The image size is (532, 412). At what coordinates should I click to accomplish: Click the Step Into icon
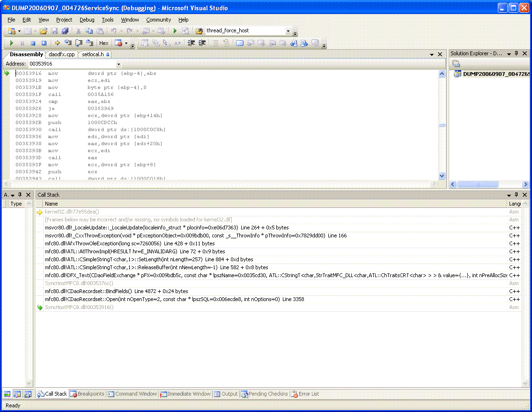tap(68, 43)
